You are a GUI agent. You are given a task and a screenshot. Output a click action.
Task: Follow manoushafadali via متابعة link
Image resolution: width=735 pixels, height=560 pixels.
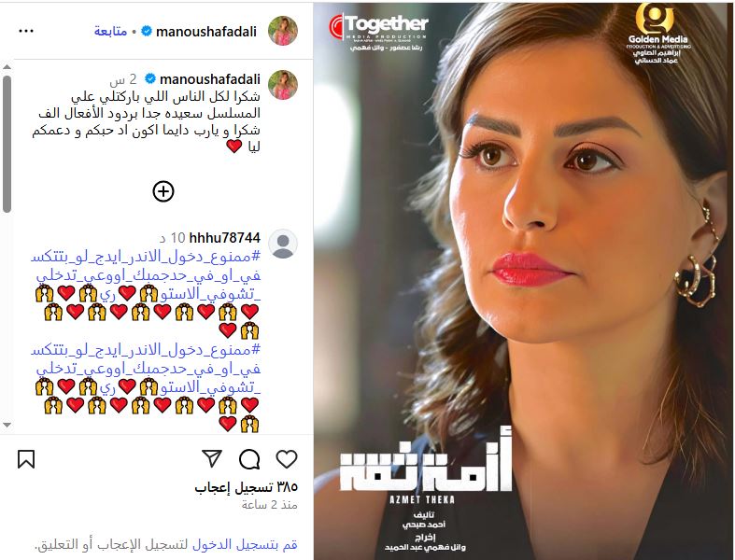(110, 32)
